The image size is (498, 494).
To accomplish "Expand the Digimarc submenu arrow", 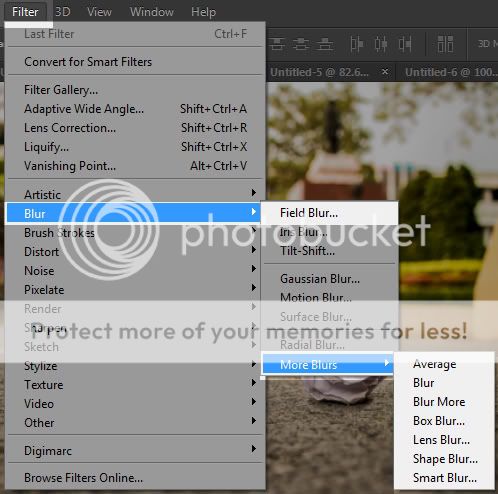I will (x=254, y=449).
